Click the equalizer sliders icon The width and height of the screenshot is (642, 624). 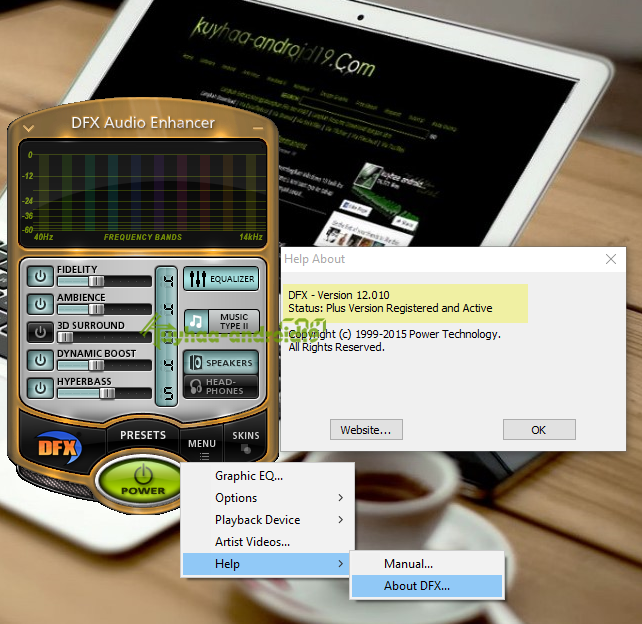tap(197, 279)
